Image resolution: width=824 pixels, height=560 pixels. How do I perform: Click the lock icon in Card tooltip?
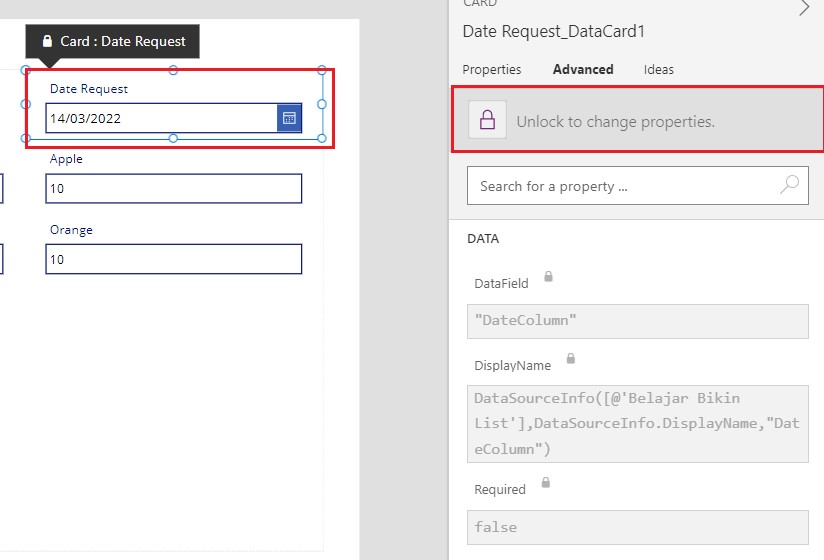[x=47, y=41]
